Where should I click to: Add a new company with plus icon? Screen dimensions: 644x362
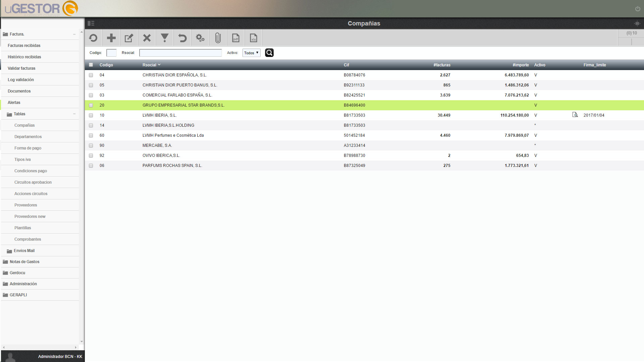pyautogui.click(x=111, y=38)
